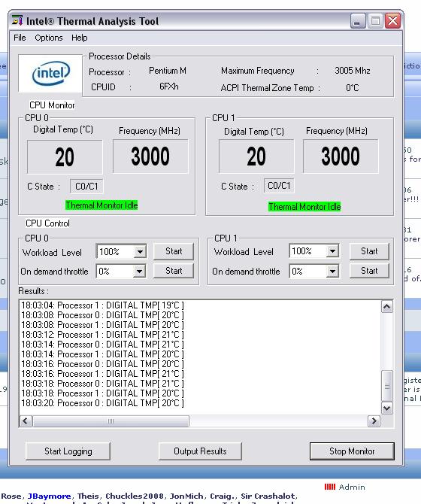Viewport: 421px width, 504px height.
Task: Select log line 18:03:16 Processor 1
Action: pyautogui.click(x=102, y=374)
